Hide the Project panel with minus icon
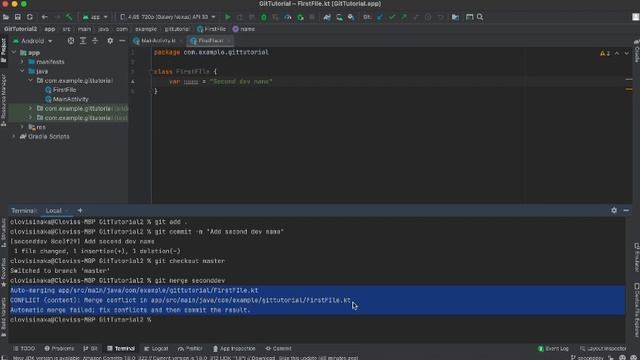The width and height of the screenshot is (640, 360). coord(122,41)
